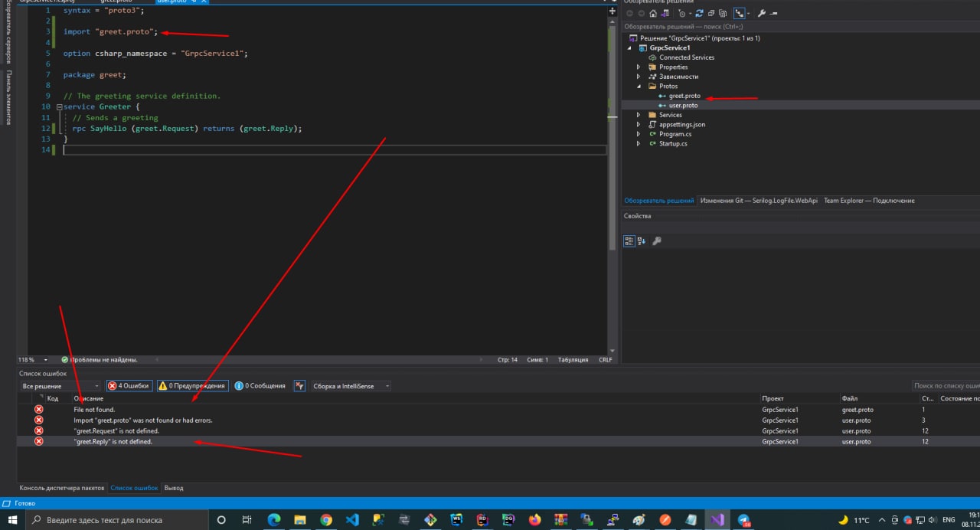Screen dimensions: 980x530
Task: Click the Home icon in Solution Explorer toolbar
Action: (x=653, y=13)
